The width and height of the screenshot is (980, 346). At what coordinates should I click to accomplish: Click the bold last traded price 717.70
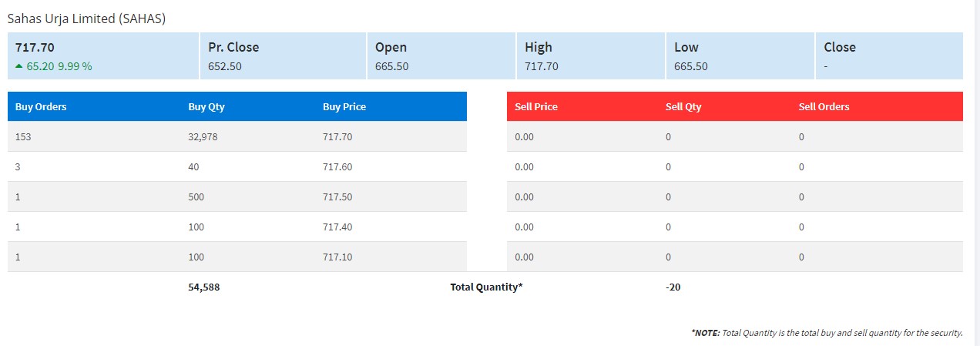point(35,47)
